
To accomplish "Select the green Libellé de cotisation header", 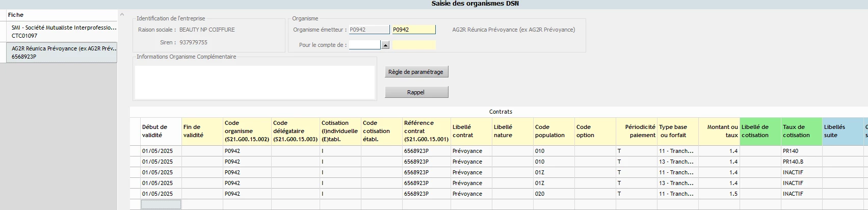I will pyautogui.click(x=759, y=132).
